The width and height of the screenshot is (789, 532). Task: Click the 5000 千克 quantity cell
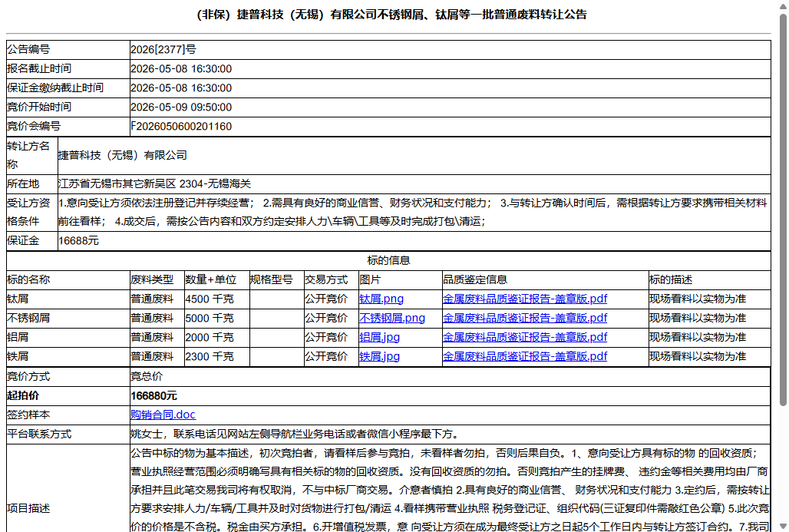[217, 318]
